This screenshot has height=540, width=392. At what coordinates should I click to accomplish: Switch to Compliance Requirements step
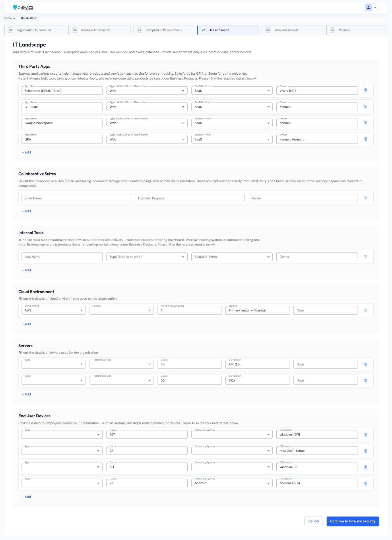pos(164,30)
